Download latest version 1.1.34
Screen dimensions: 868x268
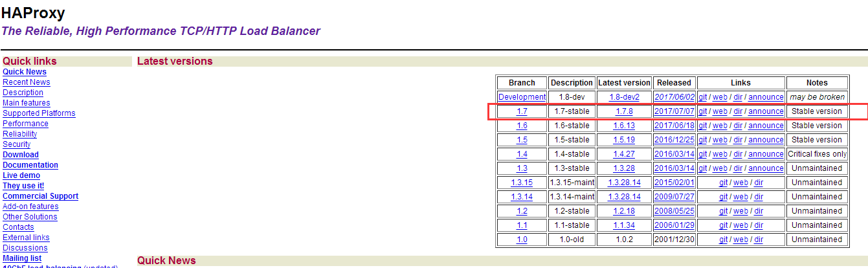(x=624, y=225)
